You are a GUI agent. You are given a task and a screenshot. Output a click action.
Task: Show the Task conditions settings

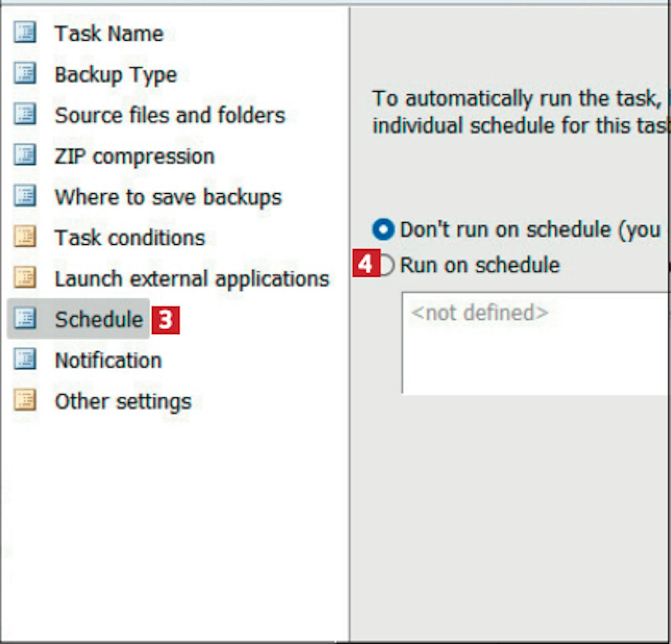(x=129, y=238)
